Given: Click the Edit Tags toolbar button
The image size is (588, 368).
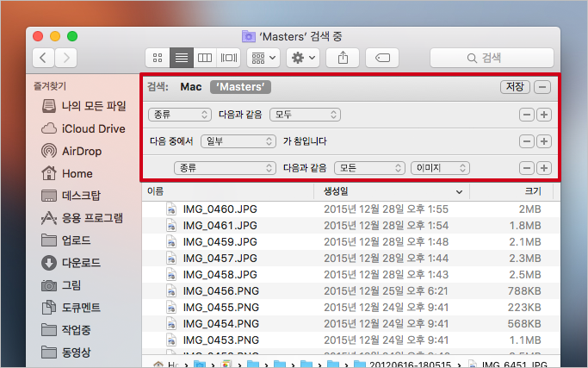Looking at the screenshot, I should pos(382,58).
